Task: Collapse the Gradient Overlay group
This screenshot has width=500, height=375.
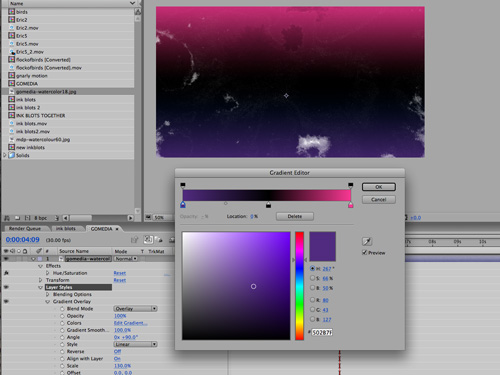Action: (48, 302)
